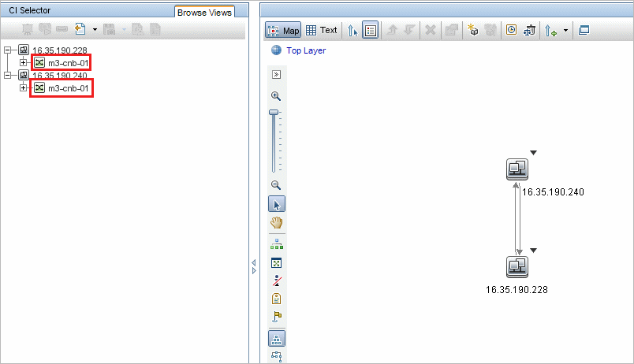Image resolution: width=634 pixels, height=364 pixels.
Task: Expand m3-cnb-01 under 16.35.190.228
Action: coord(23,62)
